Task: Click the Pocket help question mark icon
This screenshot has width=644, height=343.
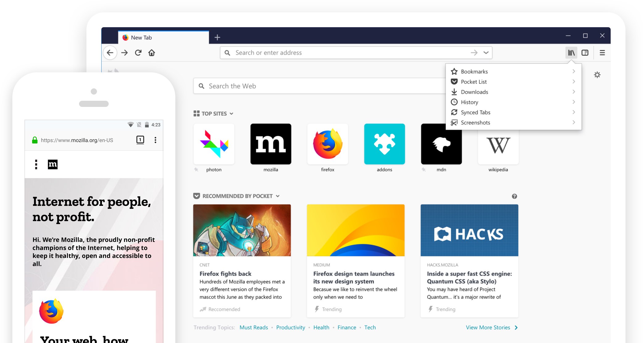Action: tap(514, 196)
